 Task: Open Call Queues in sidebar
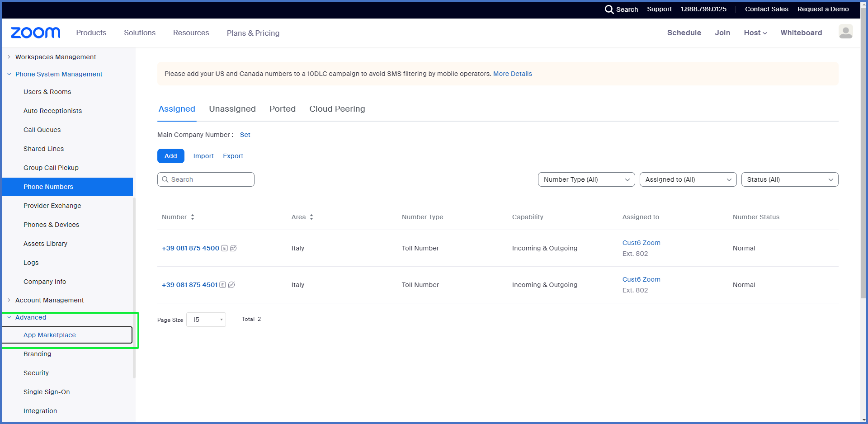click(x=42, y=130)
